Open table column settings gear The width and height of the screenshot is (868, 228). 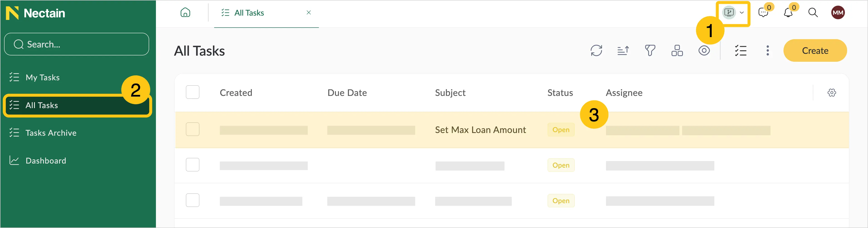[832, 93]
